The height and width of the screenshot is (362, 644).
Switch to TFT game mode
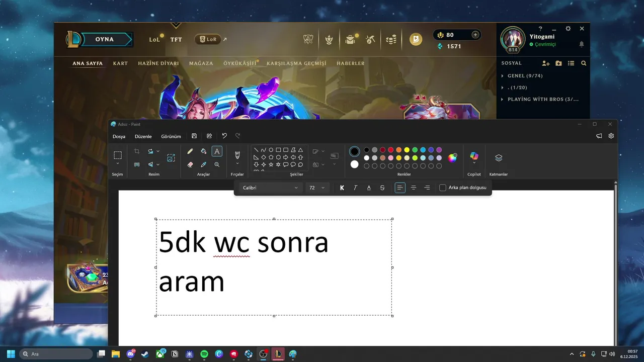coord(176,39)
